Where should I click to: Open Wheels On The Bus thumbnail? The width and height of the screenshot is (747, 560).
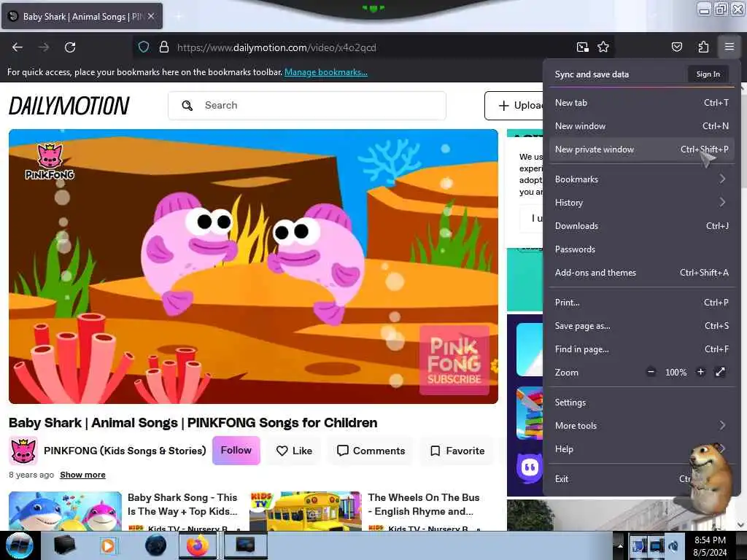306,511
